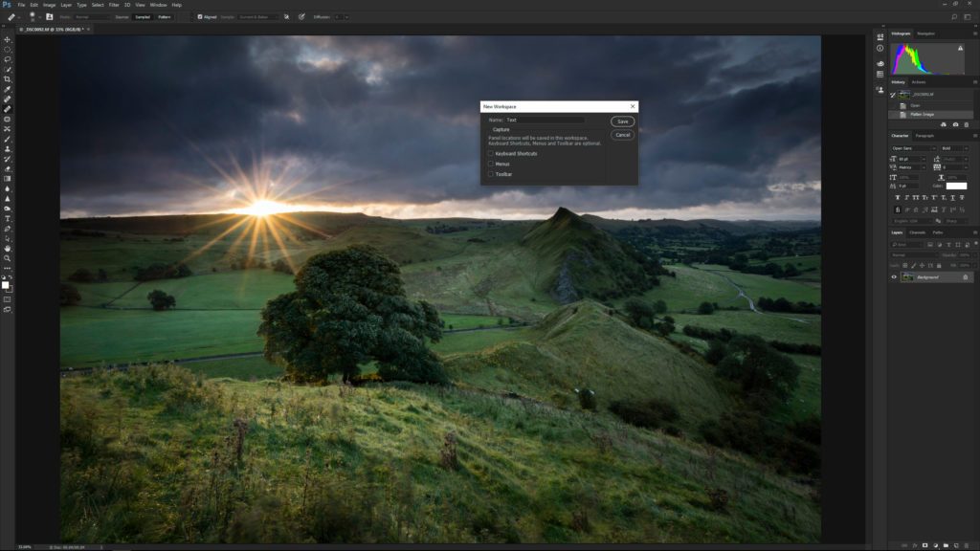Open the layer blend mode dropdown
This screenshot has width=980, height=551.
pos(914,255)
